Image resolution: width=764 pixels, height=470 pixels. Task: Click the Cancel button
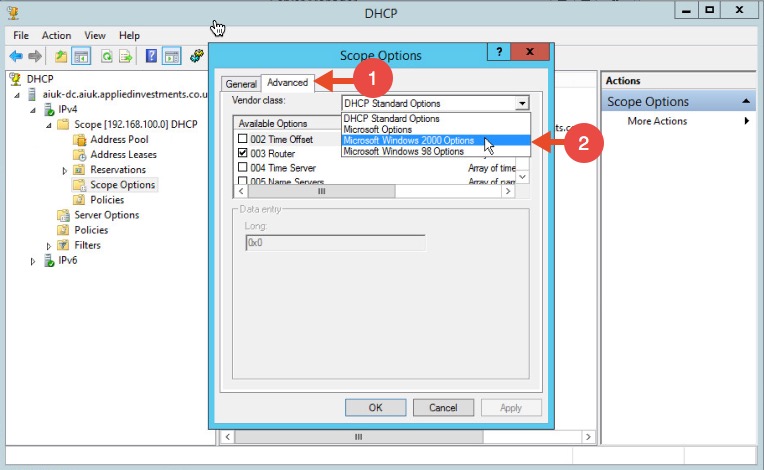[443, 408]
